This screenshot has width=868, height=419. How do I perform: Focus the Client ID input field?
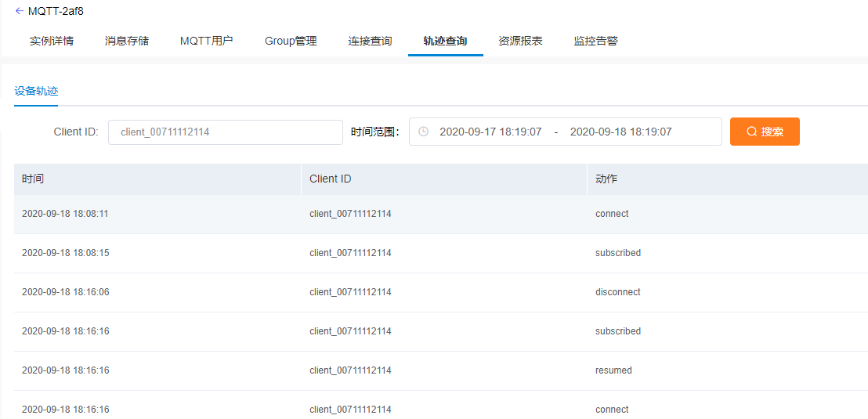[x=226, y=132]
